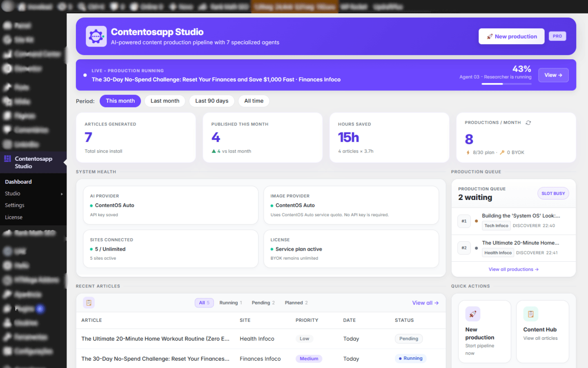Click the Health Infoco tag in queue
Viewport: 588px width, 368px height.
[498, 253]
